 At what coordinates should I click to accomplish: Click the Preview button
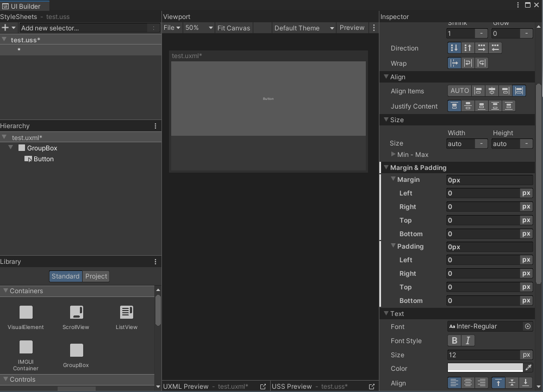(352, 27)
